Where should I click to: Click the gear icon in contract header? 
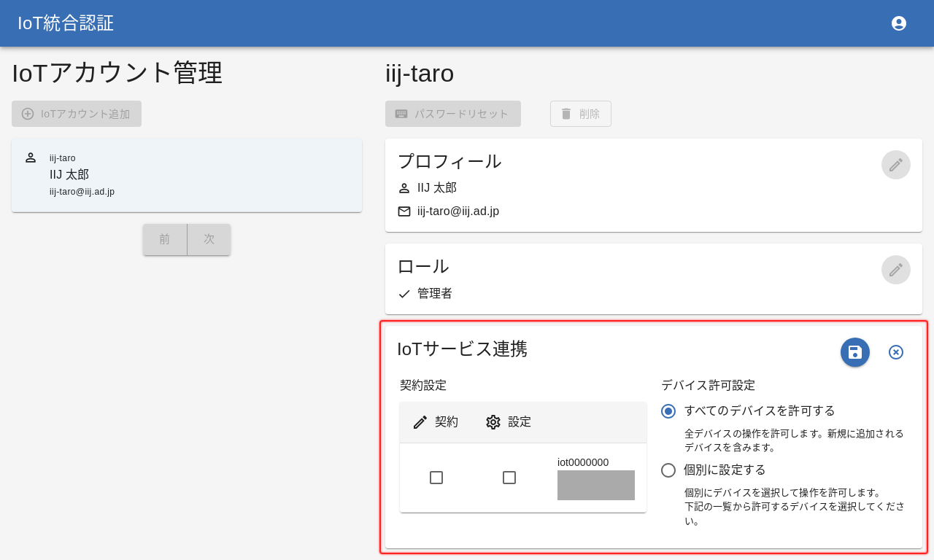coord(493,422)
